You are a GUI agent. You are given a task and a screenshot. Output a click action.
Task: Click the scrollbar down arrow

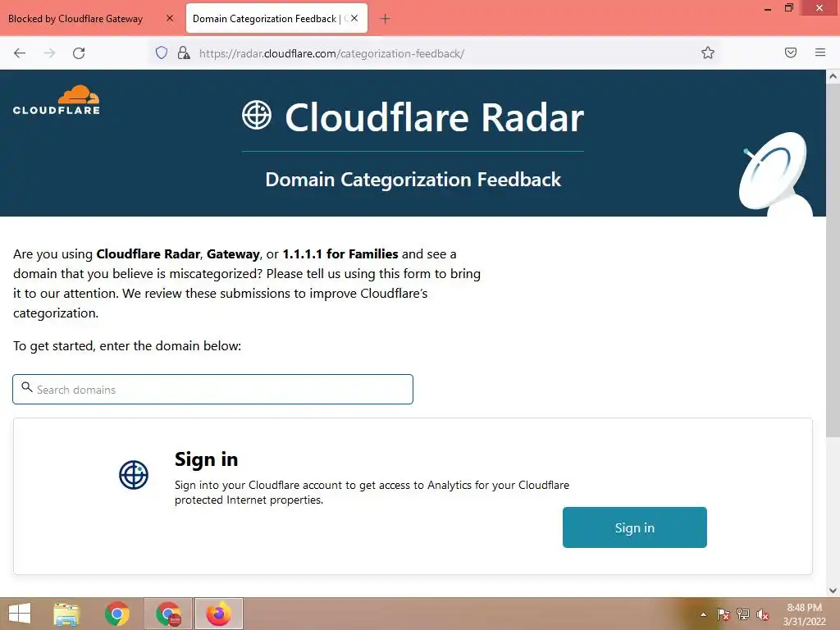[x=833, y=591]
